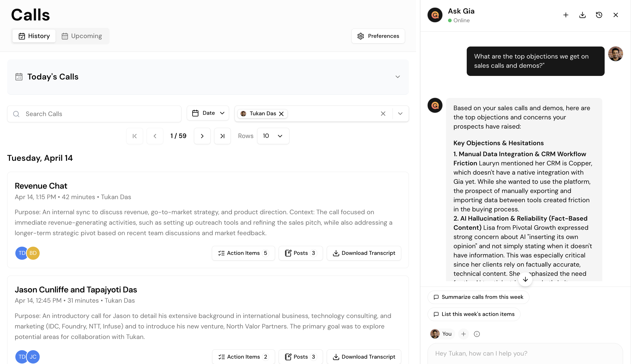Open Gia chat history icon
631x364 pixels.
click(599, 15)
